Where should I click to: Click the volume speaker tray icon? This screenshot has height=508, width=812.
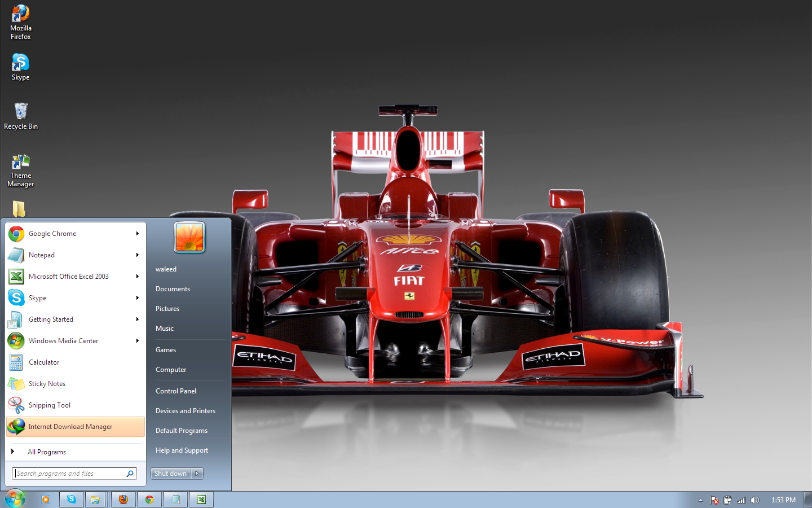pyautogui.click(x=755, y=500)
